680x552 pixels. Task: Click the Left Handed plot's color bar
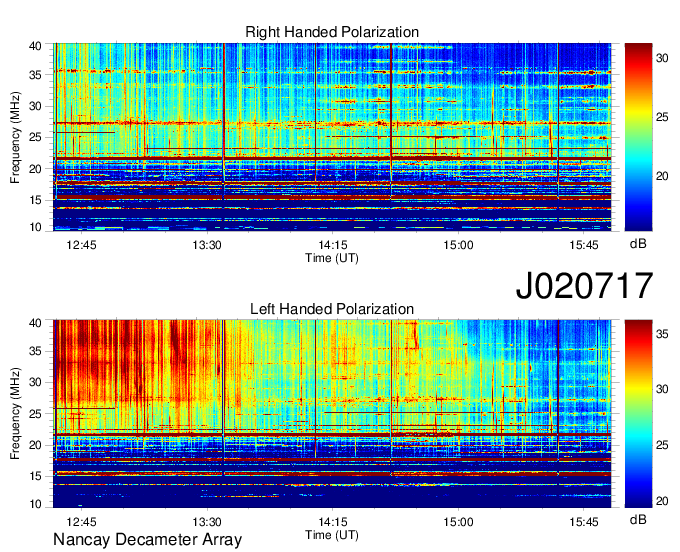point(638,414)
